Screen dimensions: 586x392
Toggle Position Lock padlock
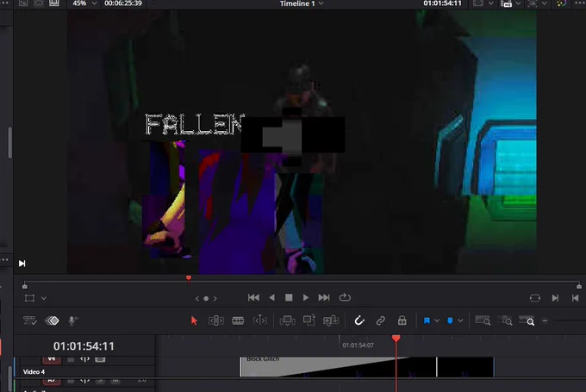click(x=402, y=320)
